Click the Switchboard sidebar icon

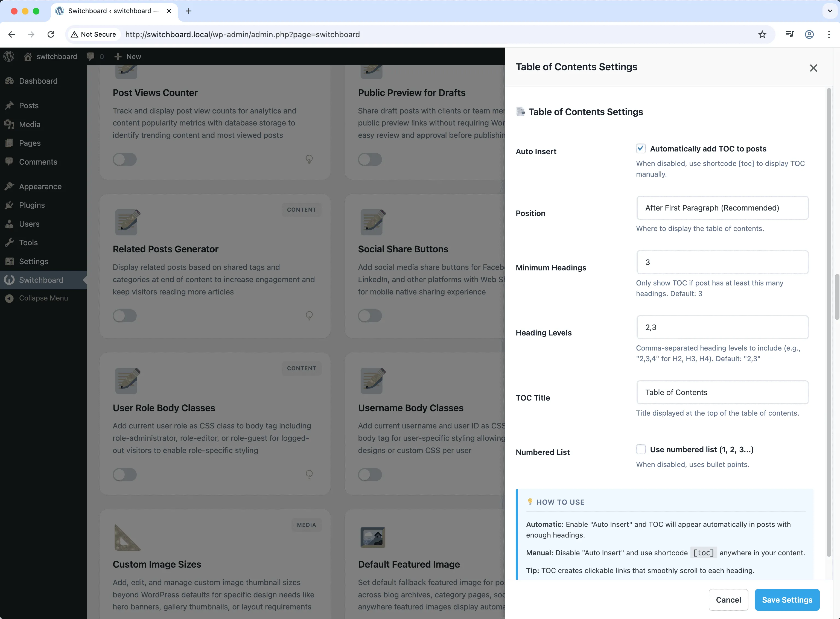click(x=9, y=279)
